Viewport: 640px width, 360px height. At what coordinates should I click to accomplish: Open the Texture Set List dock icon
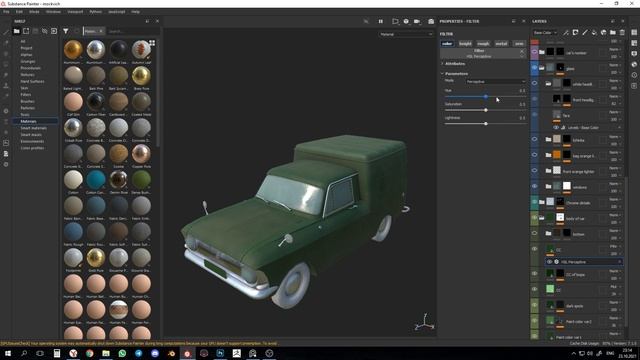pos(634,32)
